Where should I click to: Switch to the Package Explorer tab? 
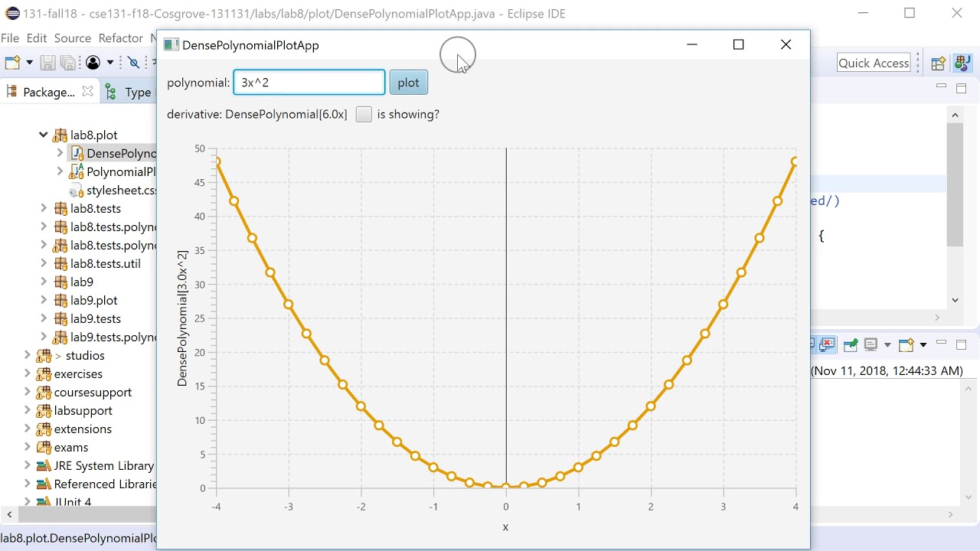tap(49, 92)
